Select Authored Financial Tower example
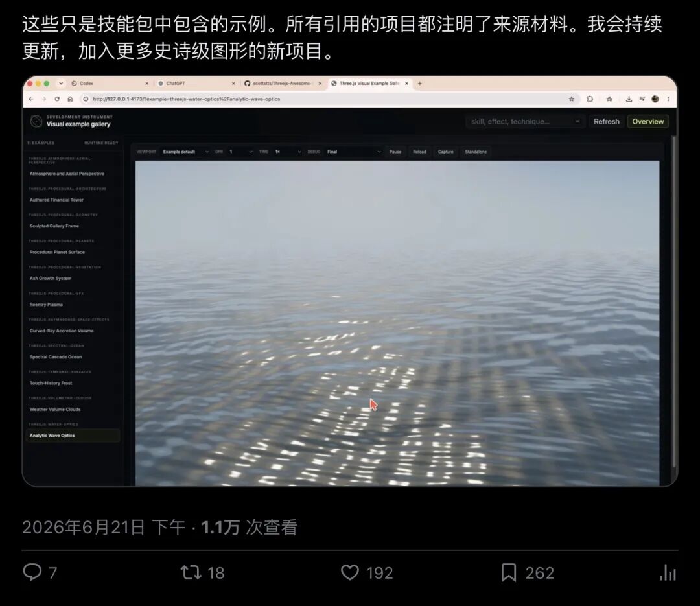This screenshot has width=700, height=606. (x=73, y=200)
